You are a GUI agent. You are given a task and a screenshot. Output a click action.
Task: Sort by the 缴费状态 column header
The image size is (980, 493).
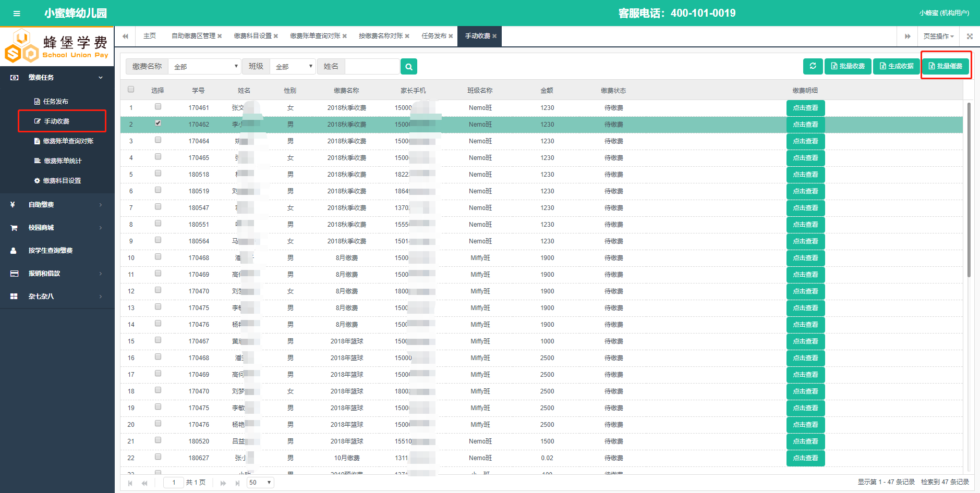[613, 91]
